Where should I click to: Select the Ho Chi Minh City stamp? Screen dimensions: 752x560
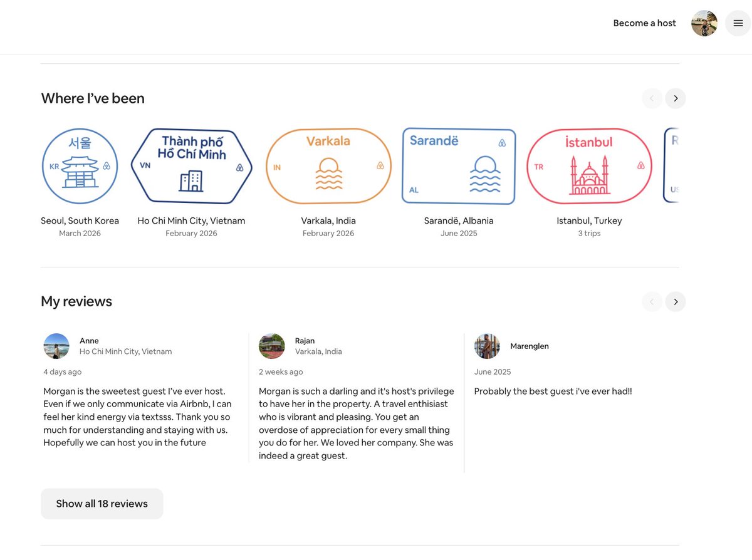tap(191, 166)
